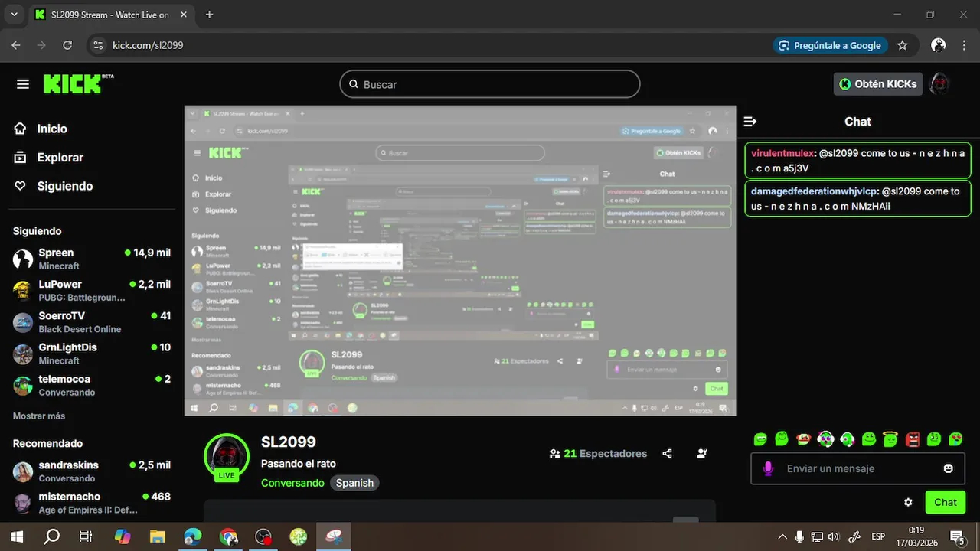Send message with green Chat button
Image resolution: width=980 pixels, height=551 pixels.
[946, 502]
